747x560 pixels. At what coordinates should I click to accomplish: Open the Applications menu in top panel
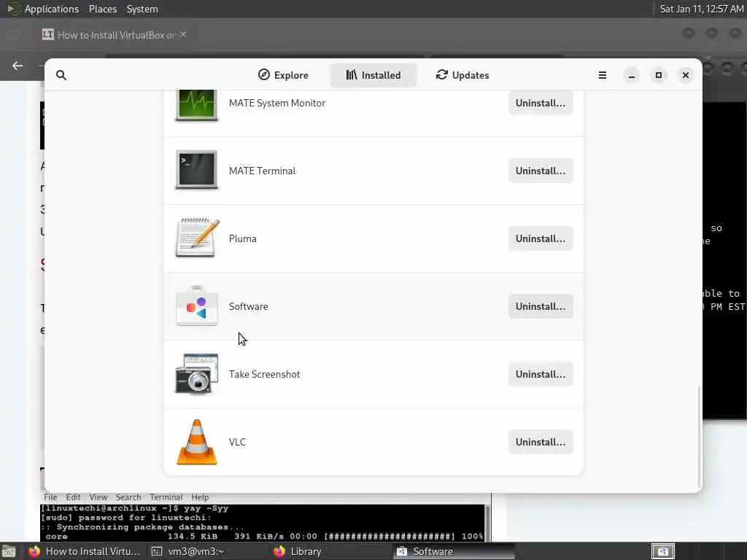(52, 9)
